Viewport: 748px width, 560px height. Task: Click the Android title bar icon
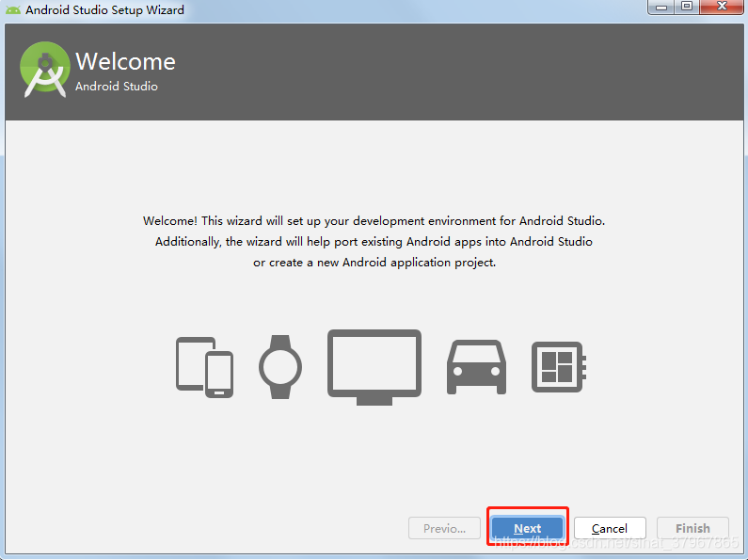13,9
